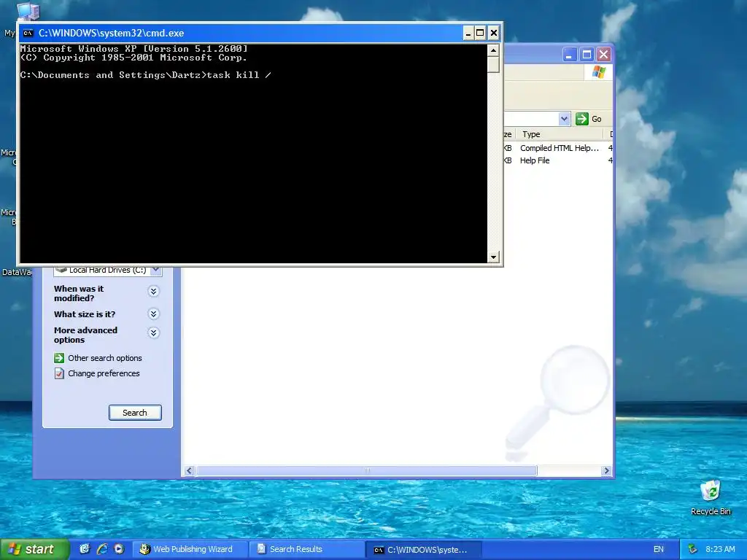
Task: Minimize the Search Results window
Action: click(x=569, y=55)
